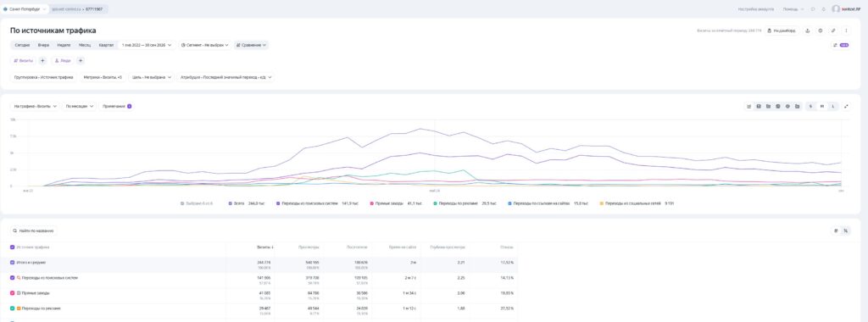The image size is (868, 322).
Task: Focus the Найти по названию search field
Action: point(34,230)
